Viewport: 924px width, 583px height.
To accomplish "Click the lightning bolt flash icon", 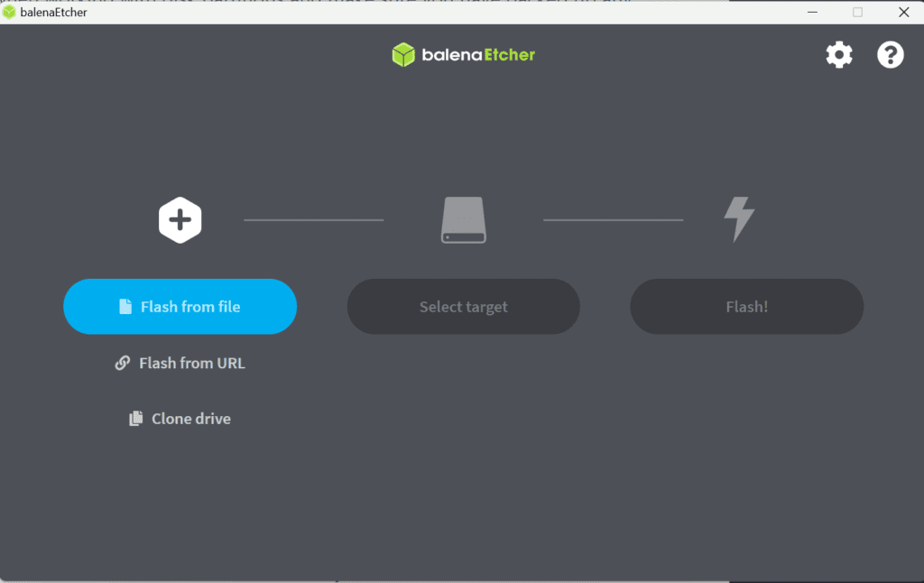I will [x=739, y=219].
